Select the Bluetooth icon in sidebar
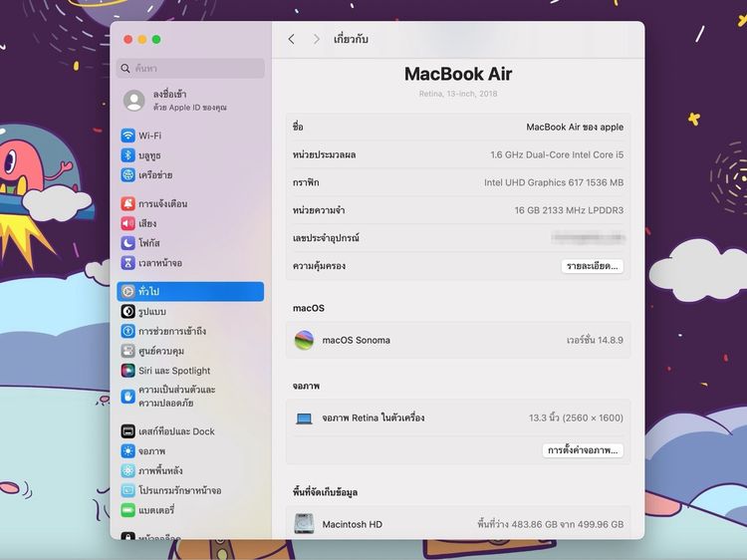The height and width of the screenshot is (560, 747). 127,155
